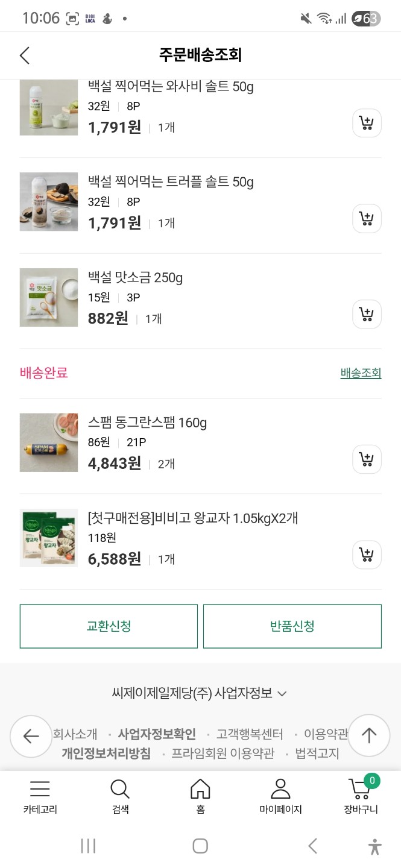Screen dimensions: 401x868
Task: Expand 씨제이제일제당(주) 사업자정보 section
Action: (200, 693)
